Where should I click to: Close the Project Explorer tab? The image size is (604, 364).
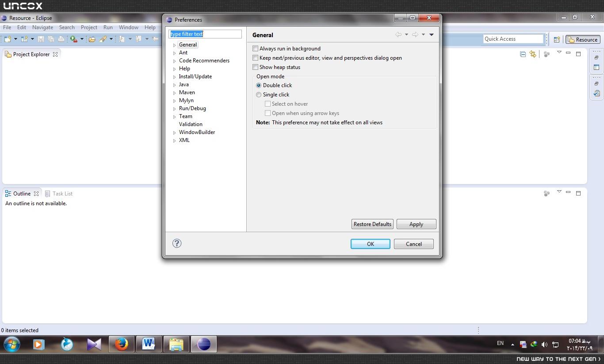[55, 54]
